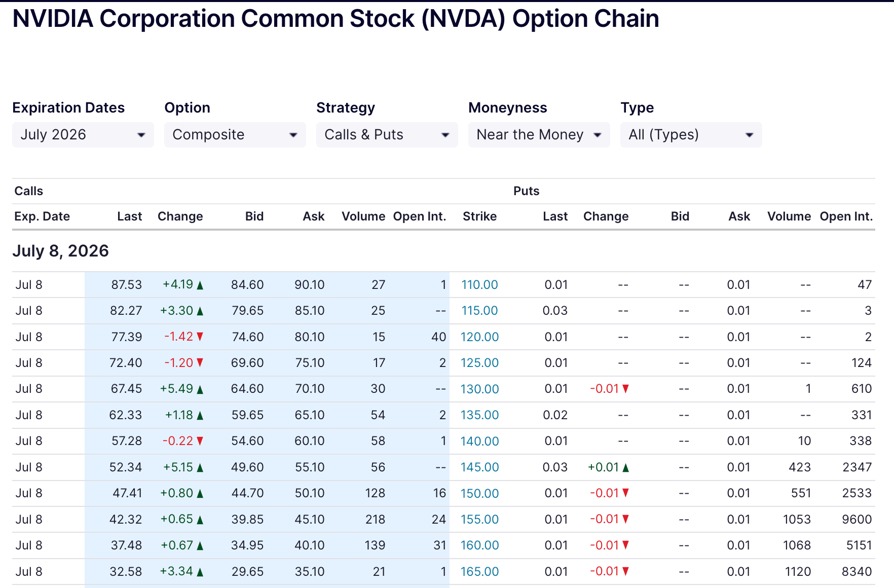Open the Type All (Types) dropdown
Viewport: 894px width, 588px height.
pyautogui.click(x=691, y=135)
